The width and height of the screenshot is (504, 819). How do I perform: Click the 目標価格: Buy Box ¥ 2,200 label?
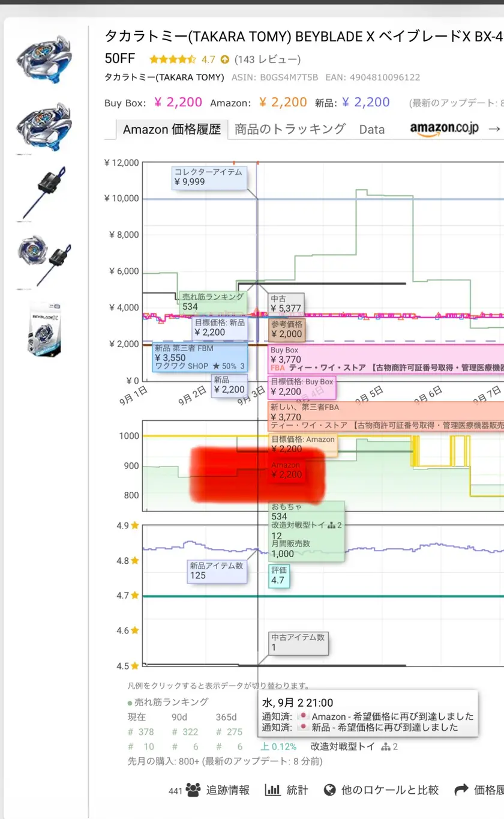[302, 387]
